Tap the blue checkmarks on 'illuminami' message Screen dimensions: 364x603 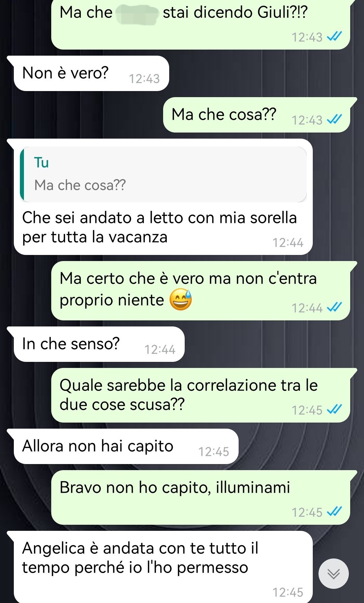(x=335, y=512)
